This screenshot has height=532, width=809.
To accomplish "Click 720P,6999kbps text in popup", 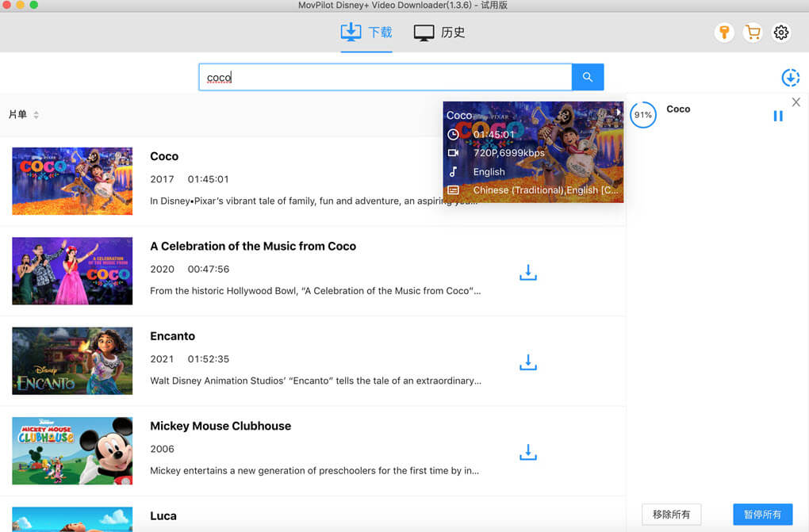I will (x=508, y=153).
